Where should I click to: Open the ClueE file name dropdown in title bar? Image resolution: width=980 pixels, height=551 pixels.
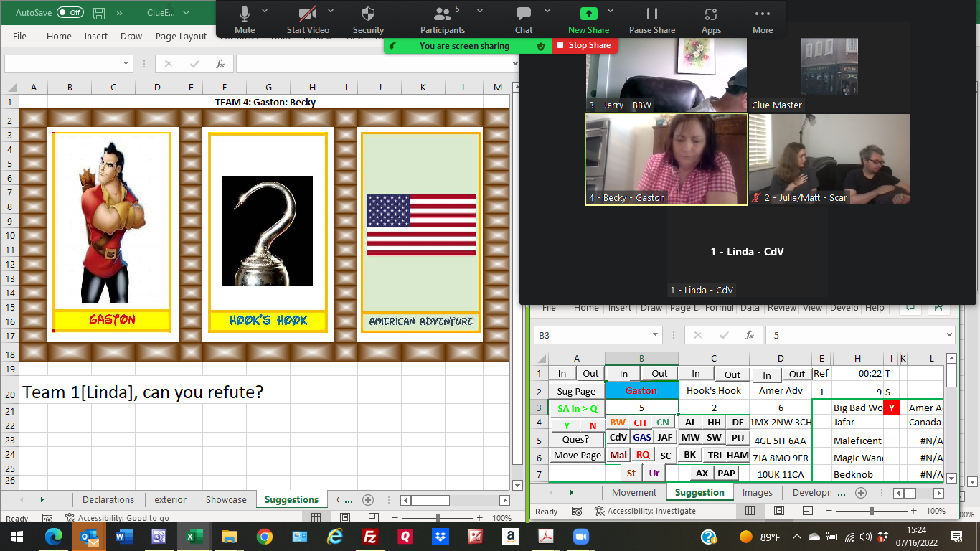point(187,13)
